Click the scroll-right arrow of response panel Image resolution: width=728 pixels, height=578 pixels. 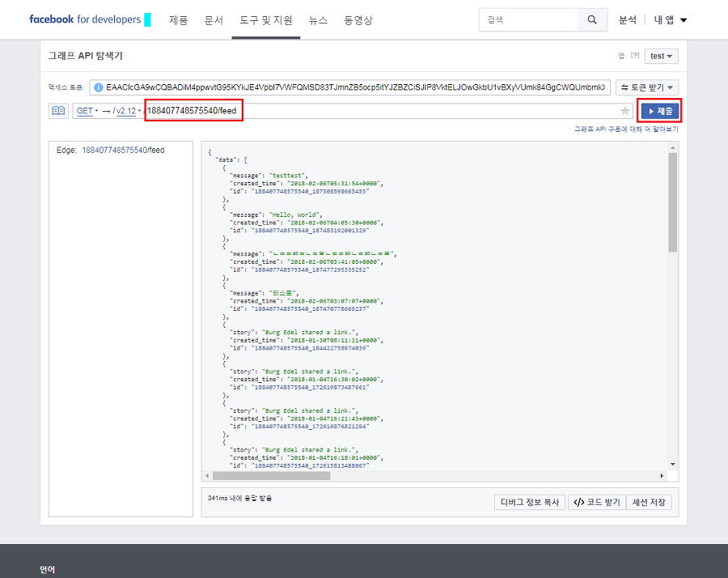662,476
